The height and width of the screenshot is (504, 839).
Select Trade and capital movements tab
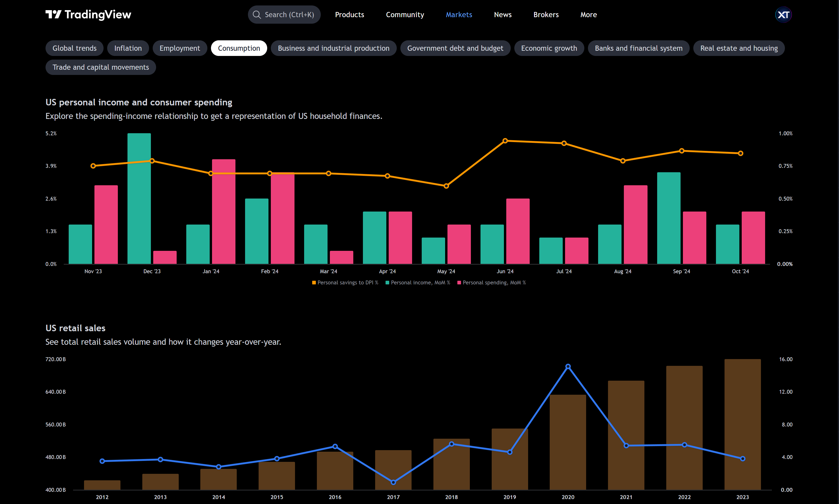click(x=100, y=67)
